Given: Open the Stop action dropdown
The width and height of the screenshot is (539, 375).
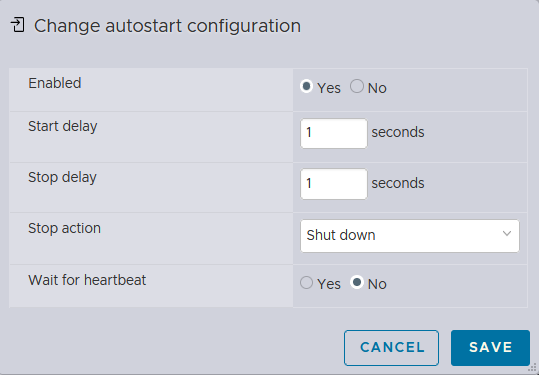Looking at the screenshot, I should pyautogui.click(x=410, y=236).
